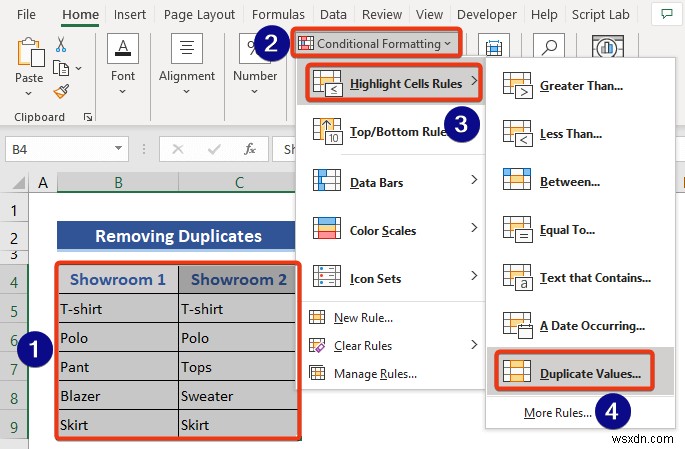The image size is (685, 449).
Task: Select Top/Bottom Rules menu item
Action: (391, 131)
